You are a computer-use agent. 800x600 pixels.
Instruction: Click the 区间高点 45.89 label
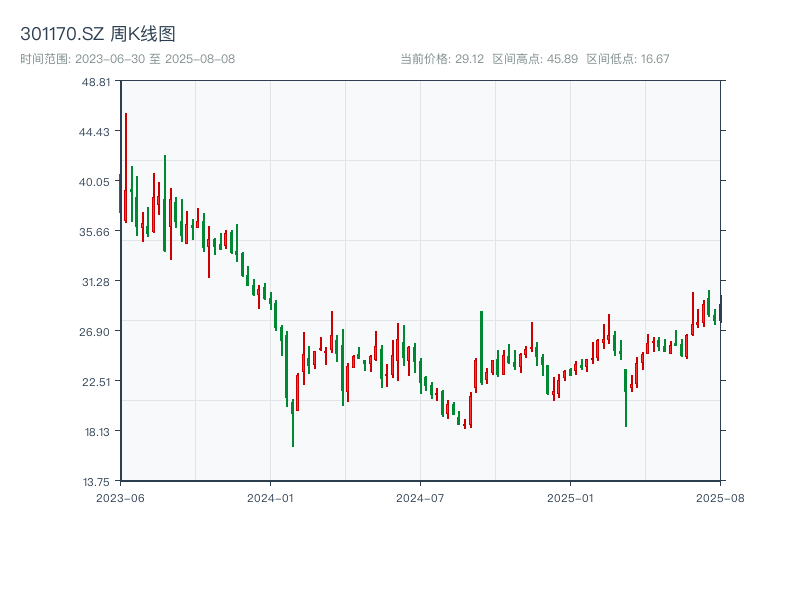pyautogui.click(x=535, y=59)
